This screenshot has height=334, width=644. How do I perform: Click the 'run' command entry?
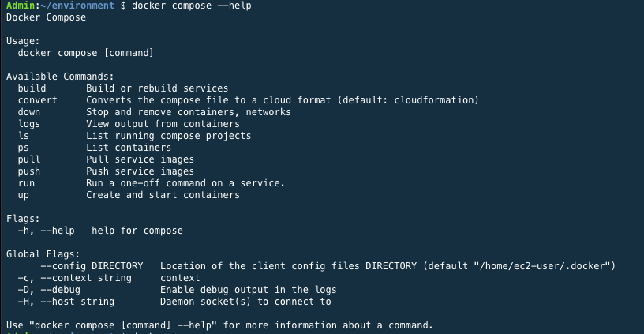(26, 183)
